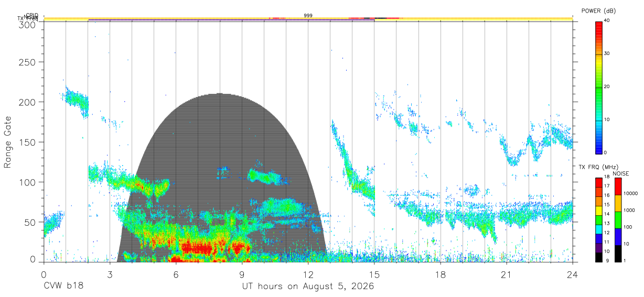Click the 250 range gate tick label

click(x=27, y=62)
